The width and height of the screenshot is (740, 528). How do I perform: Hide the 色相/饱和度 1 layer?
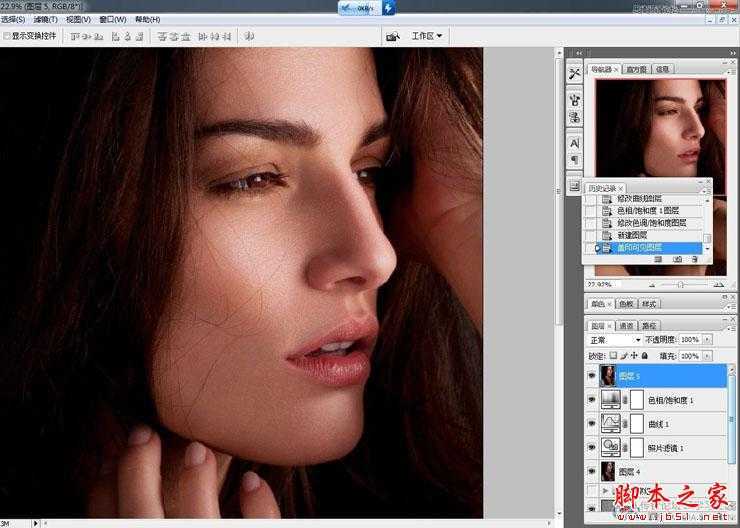(592, 400)
